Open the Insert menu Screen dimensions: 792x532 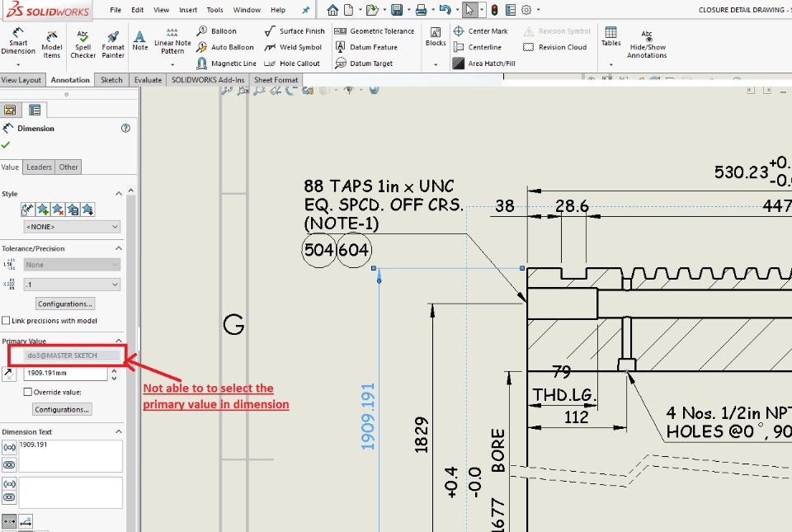pyautogui.click(x=188, y=10)
